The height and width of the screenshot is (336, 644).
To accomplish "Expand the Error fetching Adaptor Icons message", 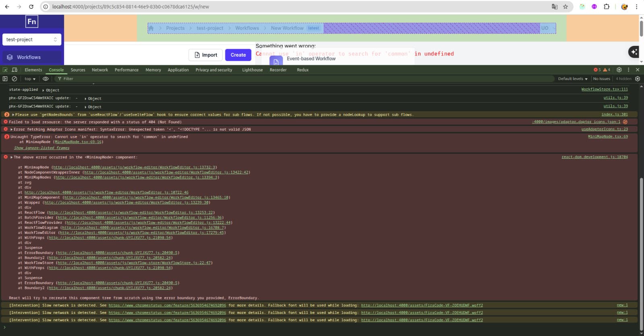I will (x=11, y=129).
